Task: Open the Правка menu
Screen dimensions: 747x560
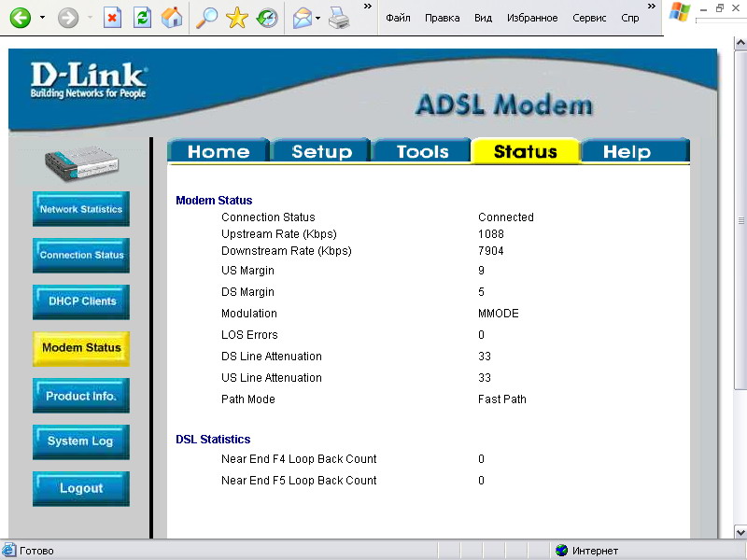Action: [442, 18]
